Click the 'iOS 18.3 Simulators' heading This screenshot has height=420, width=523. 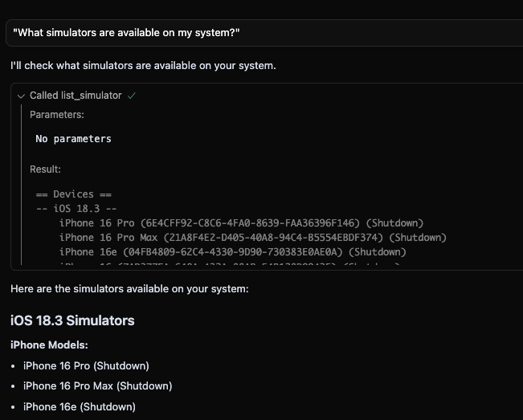click(72, 320)
